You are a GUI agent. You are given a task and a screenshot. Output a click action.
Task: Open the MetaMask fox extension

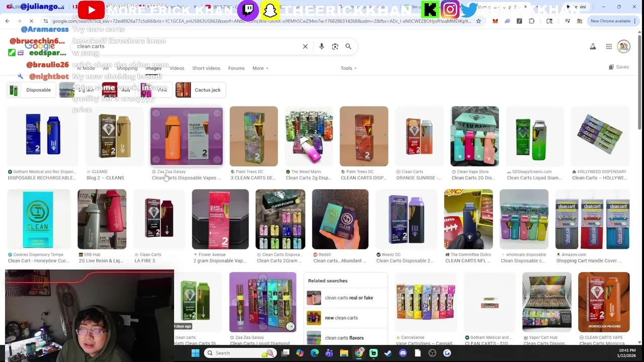495,21
